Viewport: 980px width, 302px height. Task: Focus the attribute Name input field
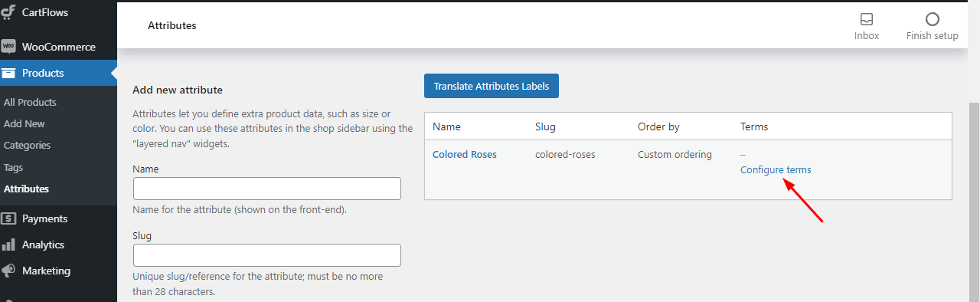point(267,189)
